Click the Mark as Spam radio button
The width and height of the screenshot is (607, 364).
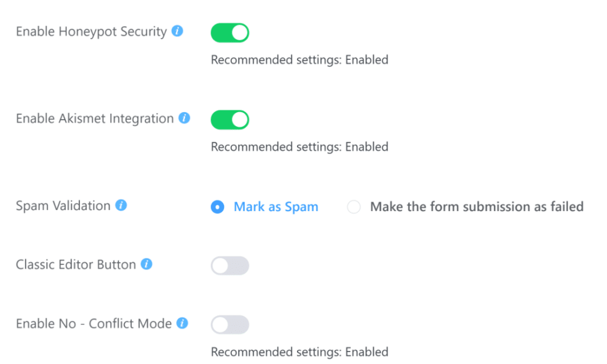218,207
